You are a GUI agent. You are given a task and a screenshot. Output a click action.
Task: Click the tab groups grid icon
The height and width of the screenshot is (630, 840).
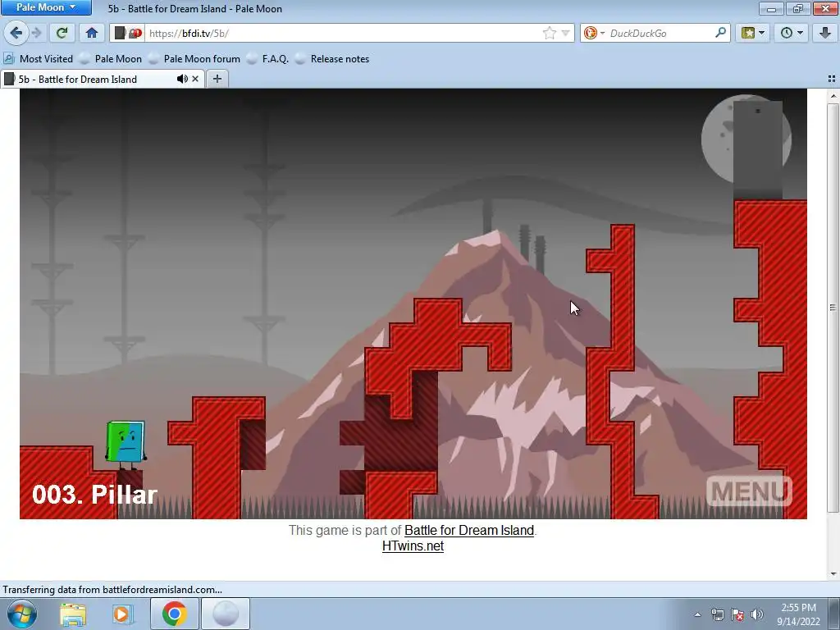tap(832, 79)
